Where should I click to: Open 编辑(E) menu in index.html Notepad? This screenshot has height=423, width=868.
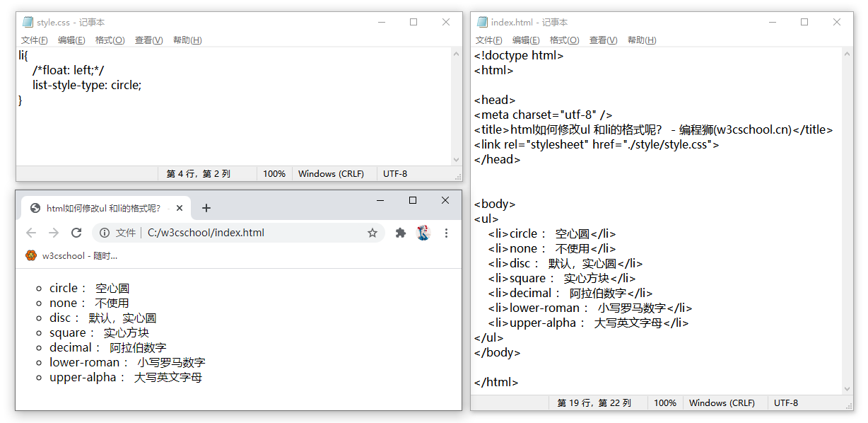click(526, 40)
